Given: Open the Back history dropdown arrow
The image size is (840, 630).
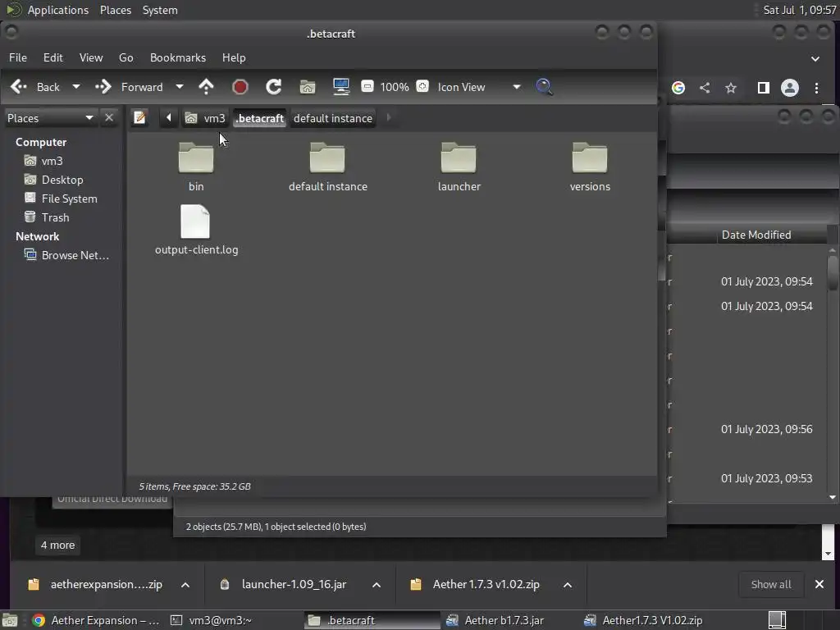Looking at the screenshot, I should point(76,87).
